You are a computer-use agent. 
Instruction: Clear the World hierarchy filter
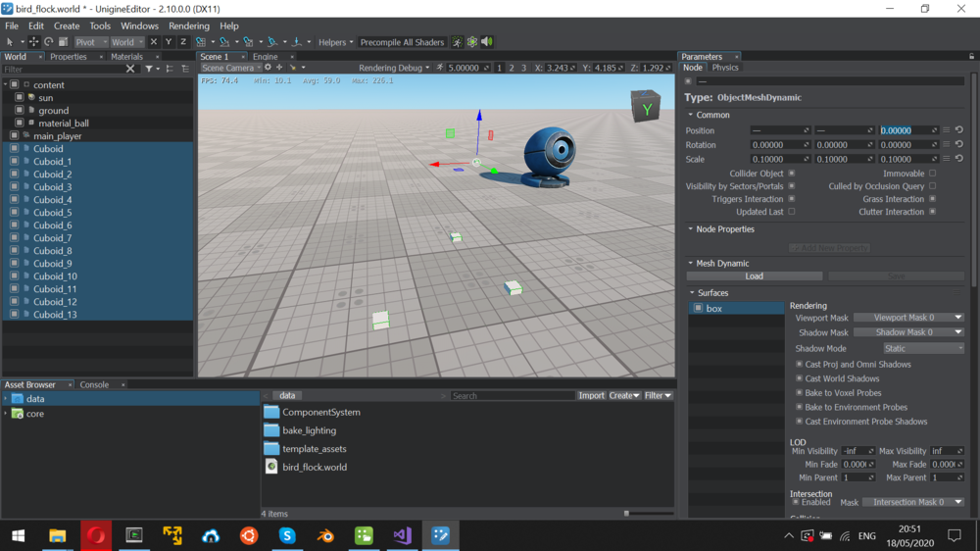(x=130, y=69)
